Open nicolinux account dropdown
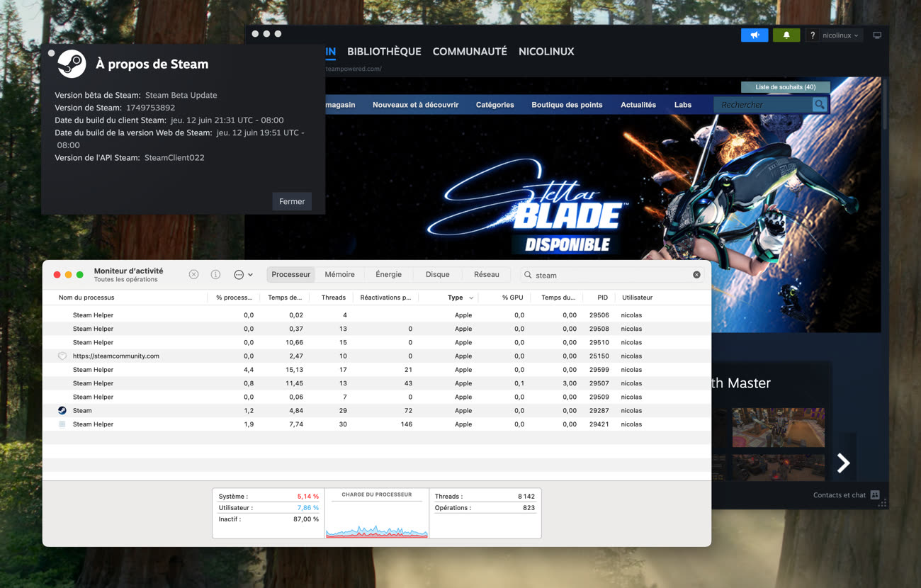The width and height of the screenshot is (921, 588). tap(840, 35)
